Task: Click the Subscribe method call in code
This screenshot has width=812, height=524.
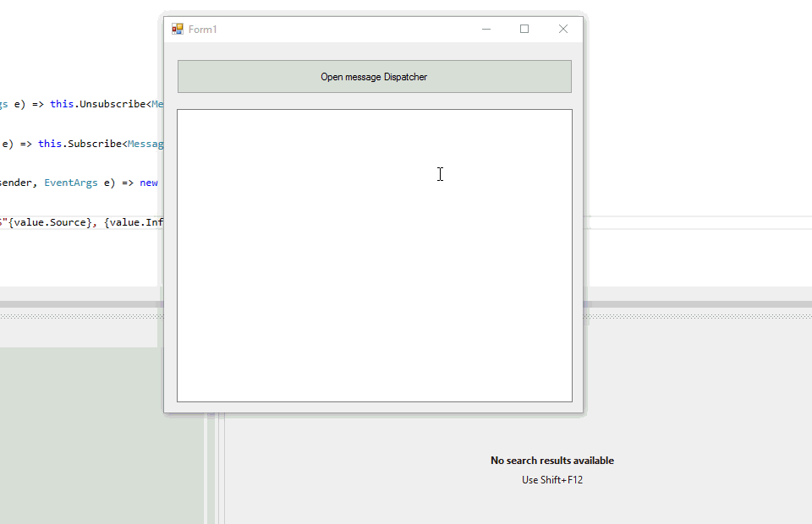Action: [95, 144]
